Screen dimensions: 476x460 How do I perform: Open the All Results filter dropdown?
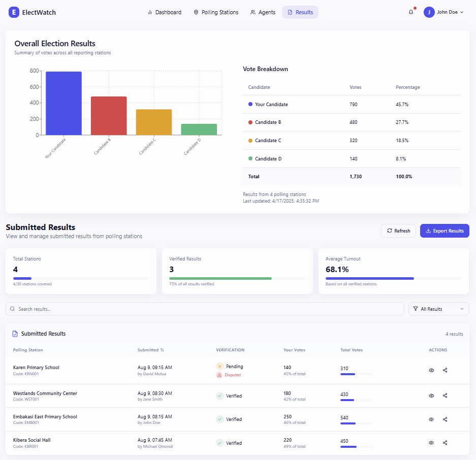[x=438, y=309]
